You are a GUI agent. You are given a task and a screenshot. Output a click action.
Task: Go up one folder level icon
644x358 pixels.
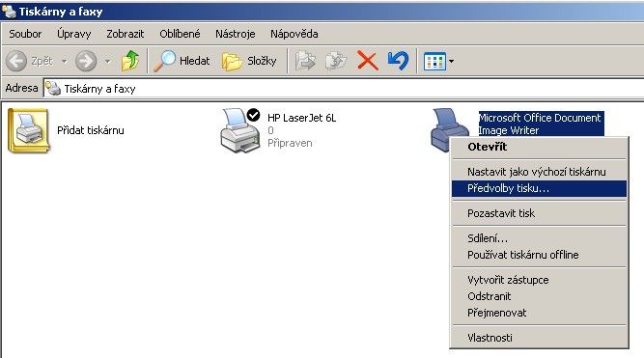click(x=130, y=61)
